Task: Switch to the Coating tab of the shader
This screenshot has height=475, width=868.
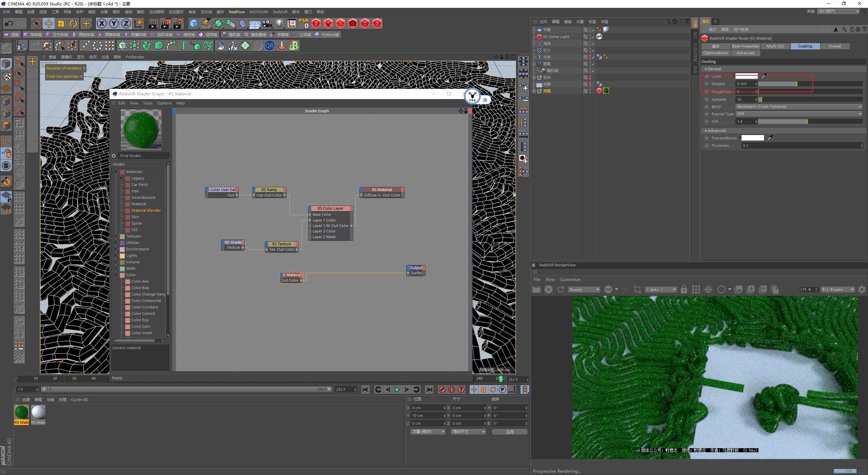Action: pyautogui.click(x=805, y=46)
